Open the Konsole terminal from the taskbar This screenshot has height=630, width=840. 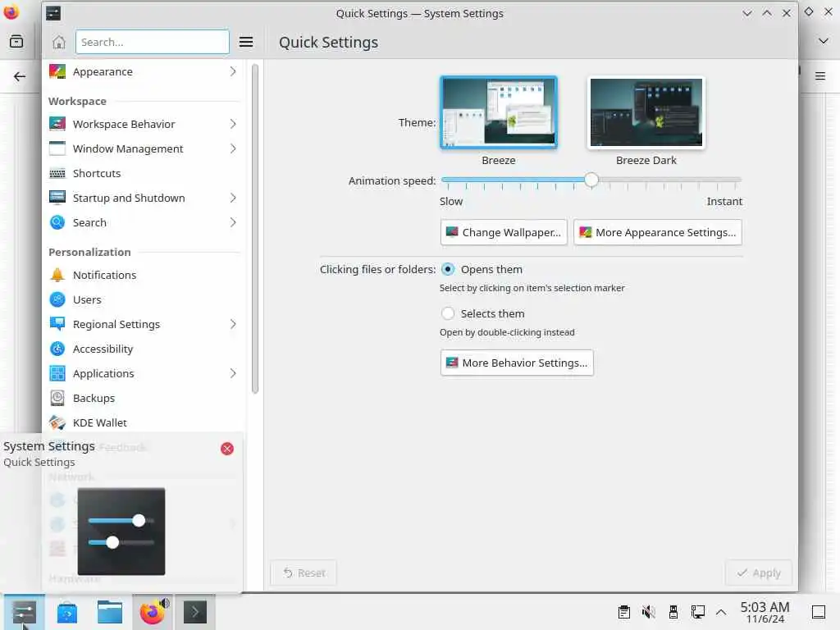(195, 612)
